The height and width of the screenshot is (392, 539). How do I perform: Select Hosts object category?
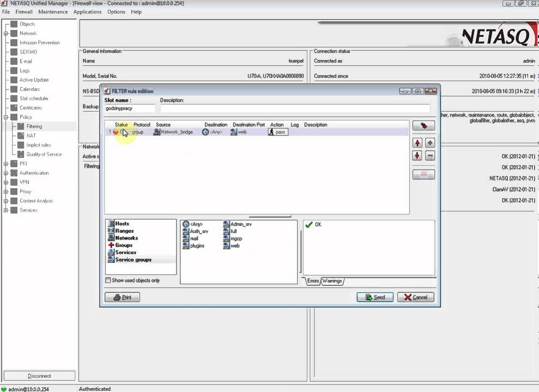click(x=119, y=224)
